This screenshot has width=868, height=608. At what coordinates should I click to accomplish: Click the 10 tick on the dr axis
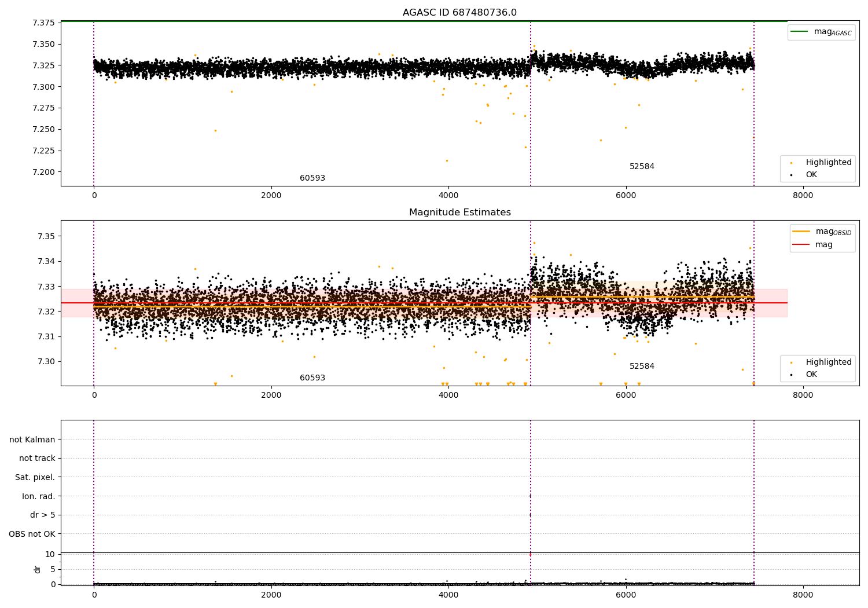click(x=50, y=555)
